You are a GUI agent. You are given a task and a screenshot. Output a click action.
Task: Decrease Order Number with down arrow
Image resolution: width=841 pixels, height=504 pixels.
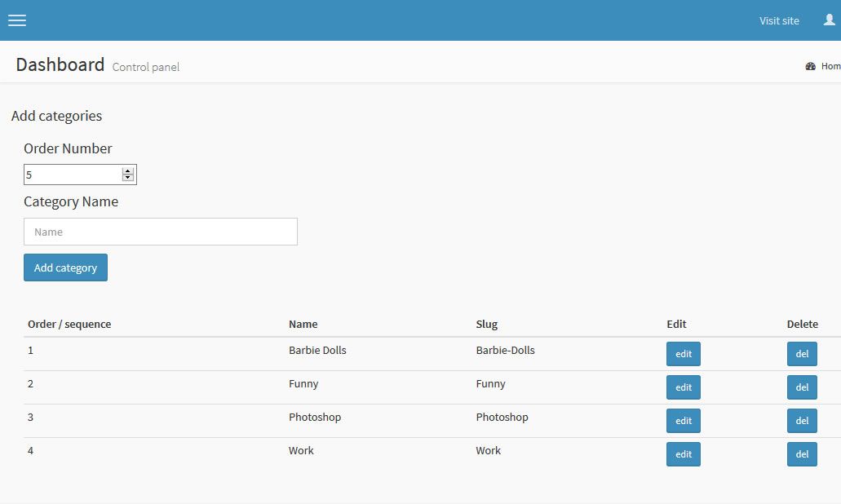(127, 178)
